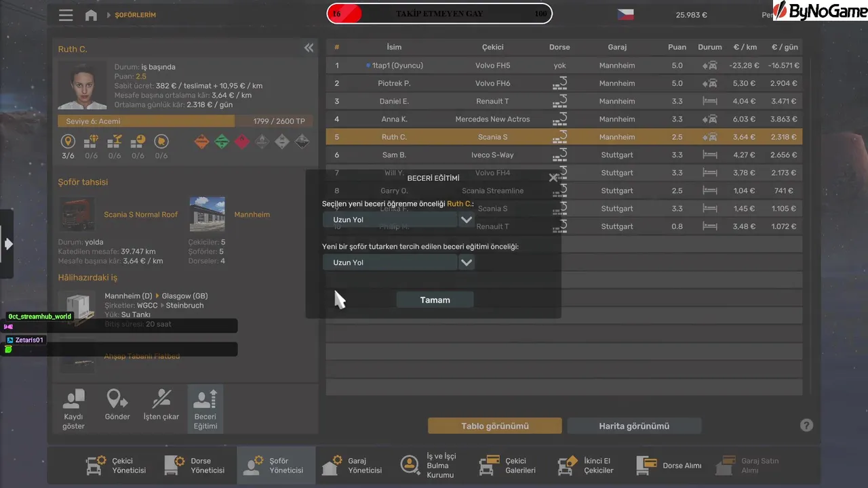
Task: Open Dorse Yöneticisi tab
Action: point(196,466)
